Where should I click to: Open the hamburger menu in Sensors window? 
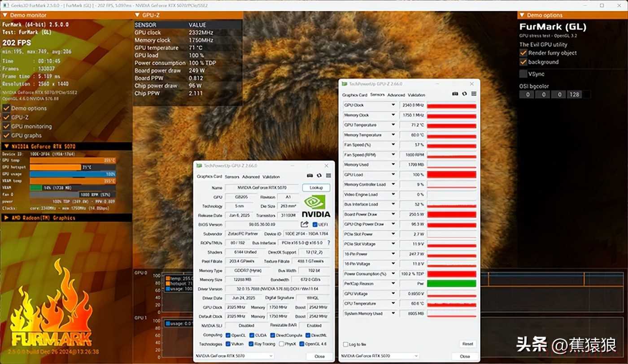(x=474, y=94)
